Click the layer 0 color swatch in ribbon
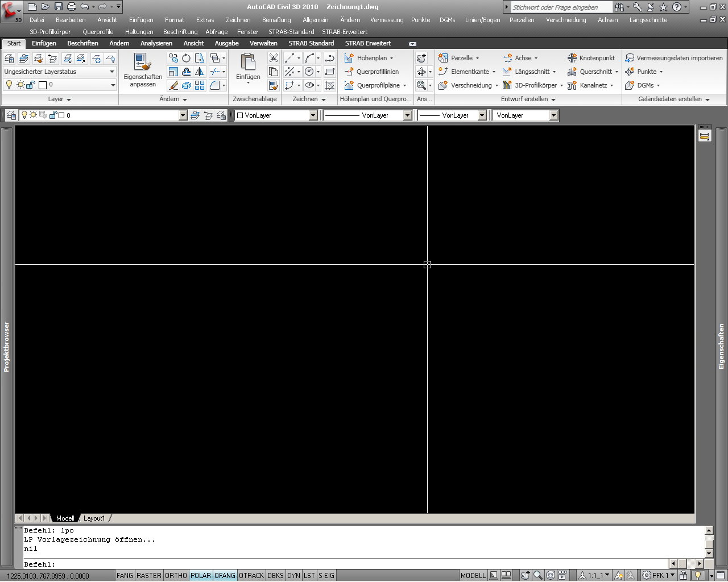The width and height of the screenshot is (728, 582). pos(43,85)
